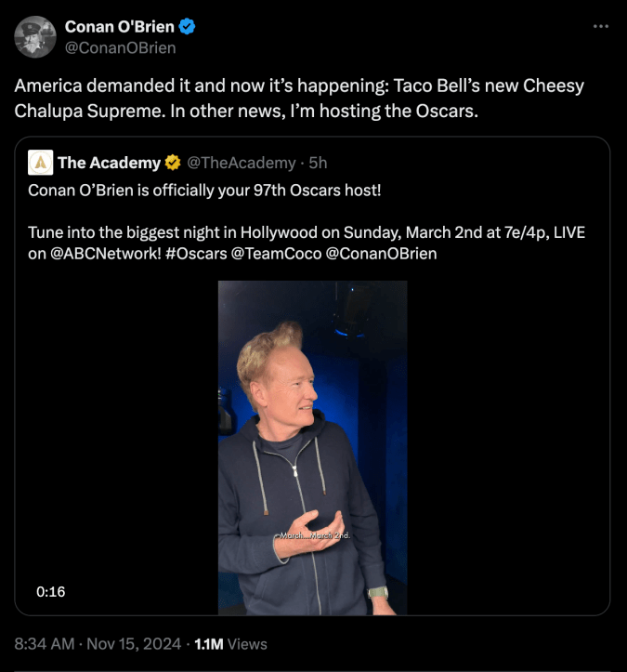Open the three-dot more options menu
Viewport: 627px width, 672px height.
click(601, 26)
